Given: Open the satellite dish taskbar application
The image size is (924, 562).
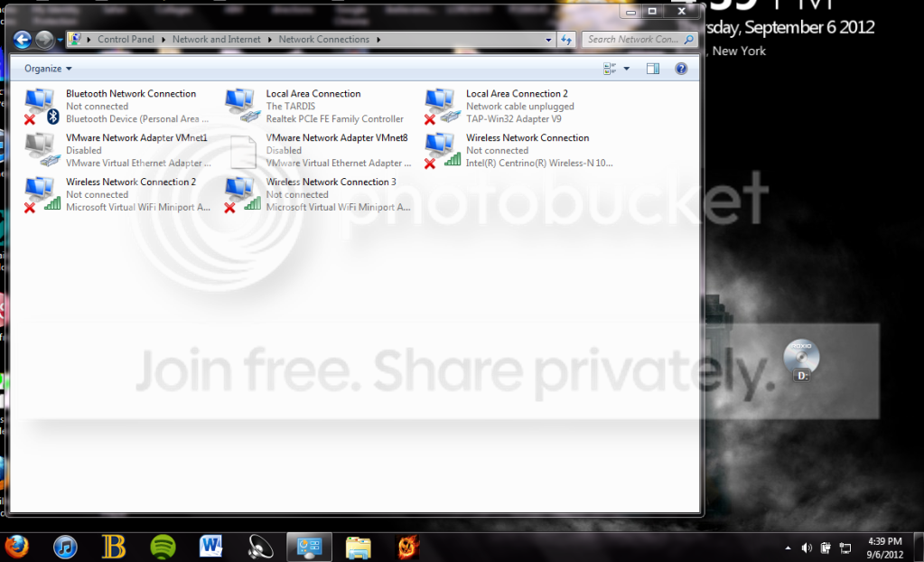Looking at the screenshot, I should pos(260,548).
